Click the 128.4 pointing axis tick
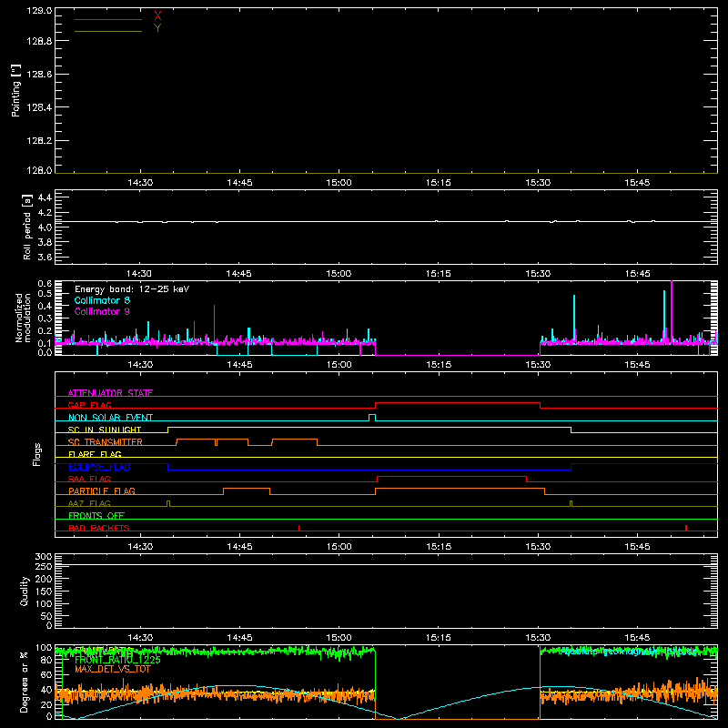The height and width of the screenshot is (728, 728). click(x=39, y=107)
